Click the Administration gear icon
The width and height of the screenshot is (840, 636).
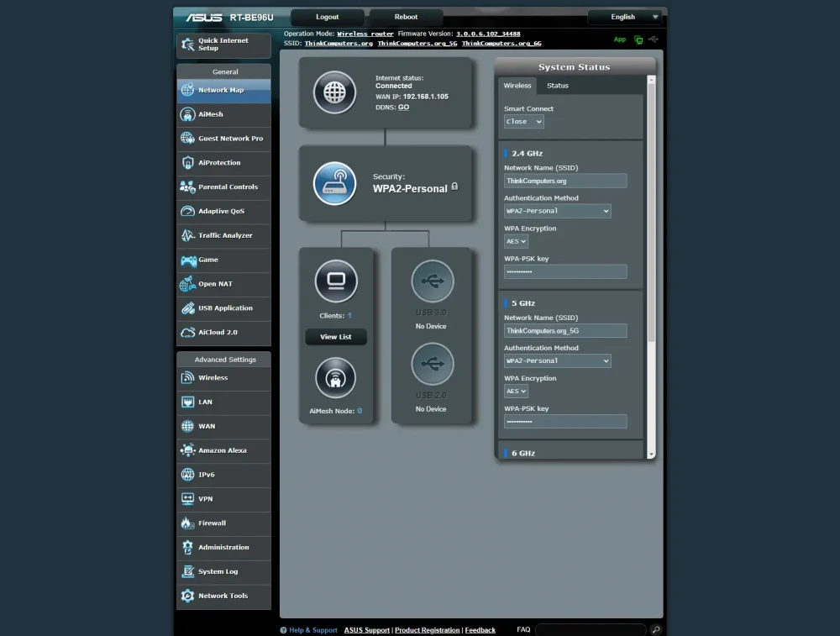click(x=187, y=547)
